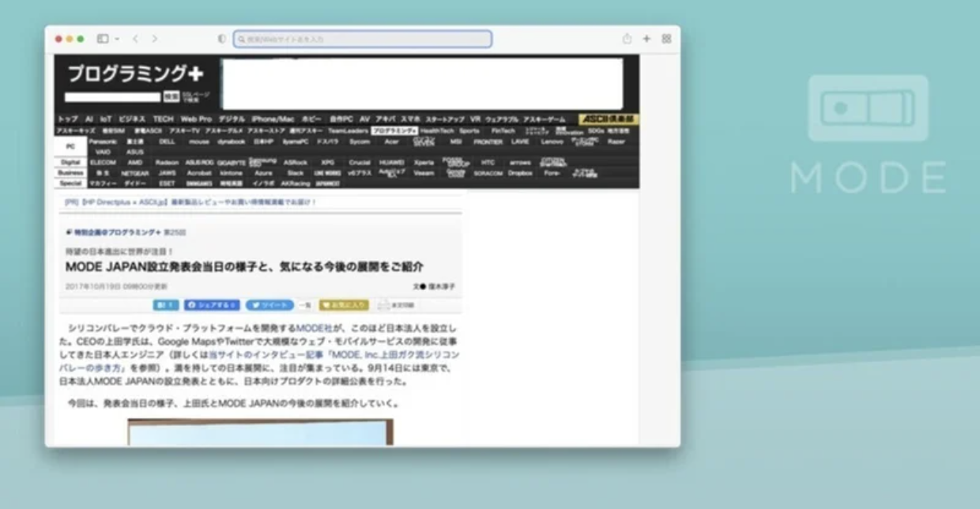Focus the Safari address bar
Image resolution: width=980 pixels, height=509 pixels.
click(363, 39)
